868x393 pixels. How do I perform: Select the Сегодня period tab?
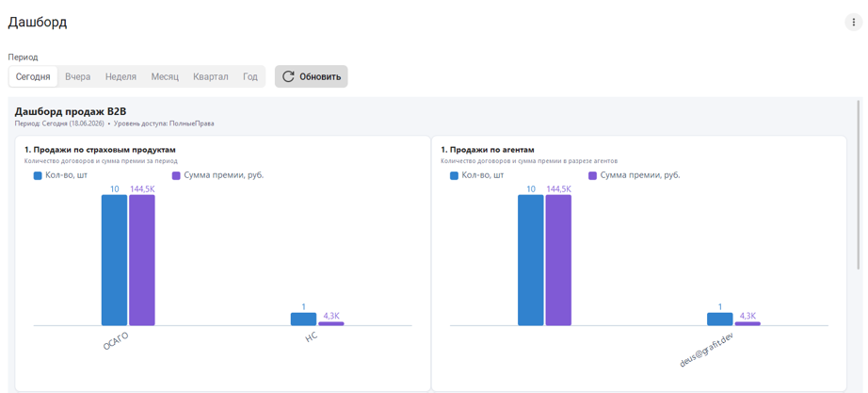33,76
